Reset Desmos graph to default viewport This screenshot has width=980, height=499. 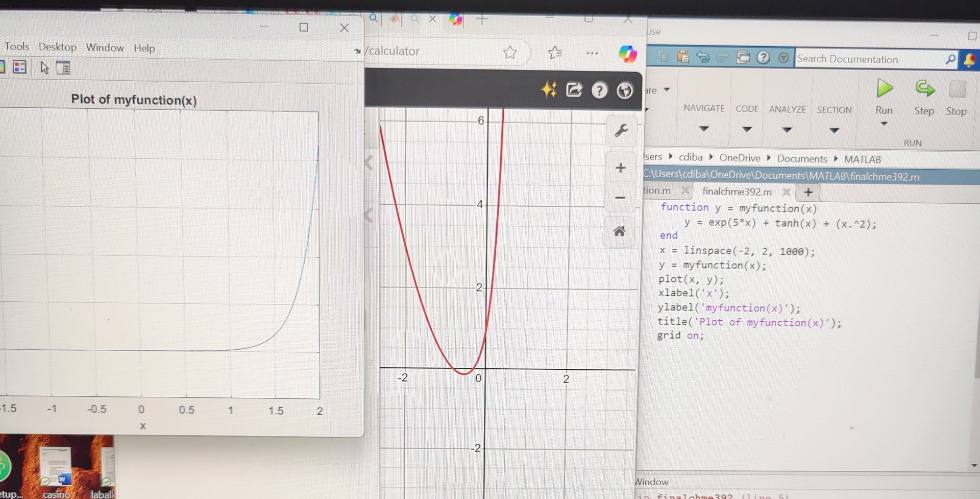[x=619, y=231]
